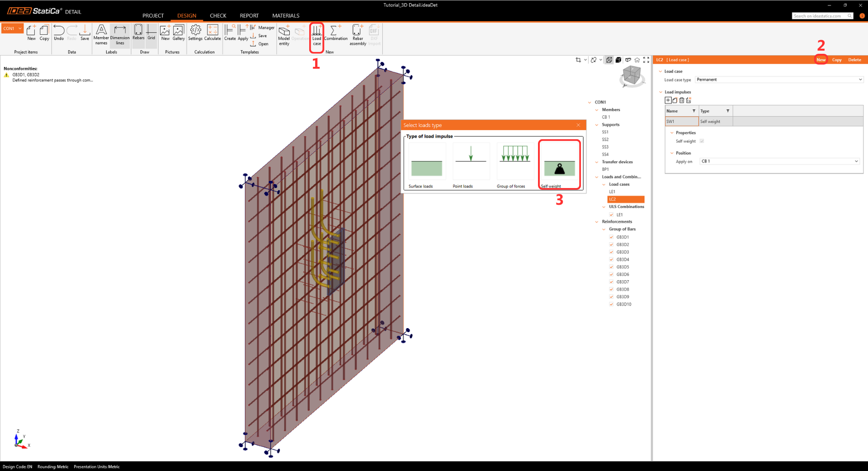Click New in load case header
Screen dimensions: 868x471
[x=821, y=60]
